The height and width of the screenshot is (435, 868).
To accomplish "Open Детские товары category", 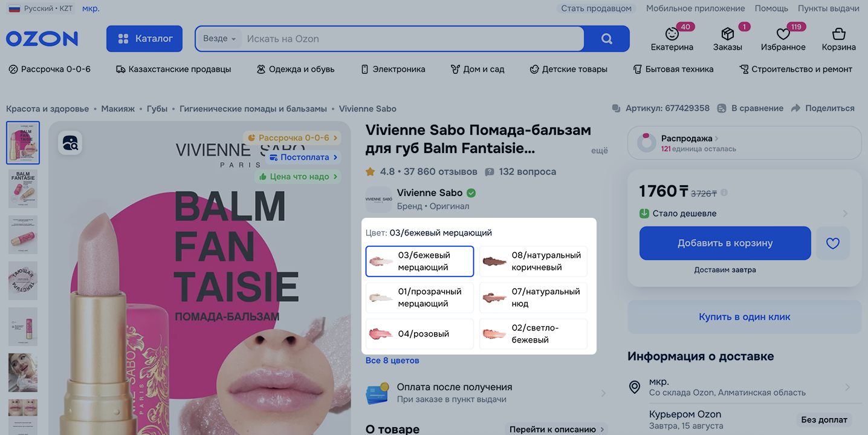I will (x=568, y=69).
